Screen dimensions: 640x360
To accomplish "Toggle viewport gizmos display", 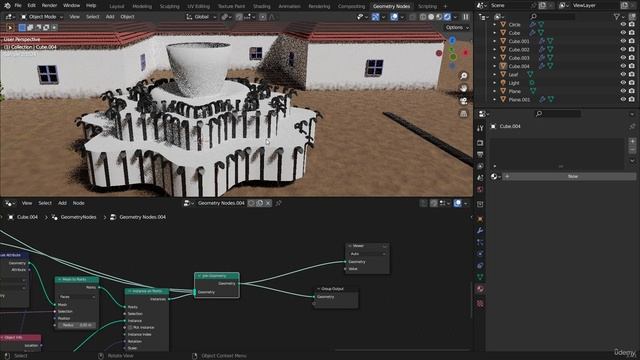I will [x=376, y=17].
